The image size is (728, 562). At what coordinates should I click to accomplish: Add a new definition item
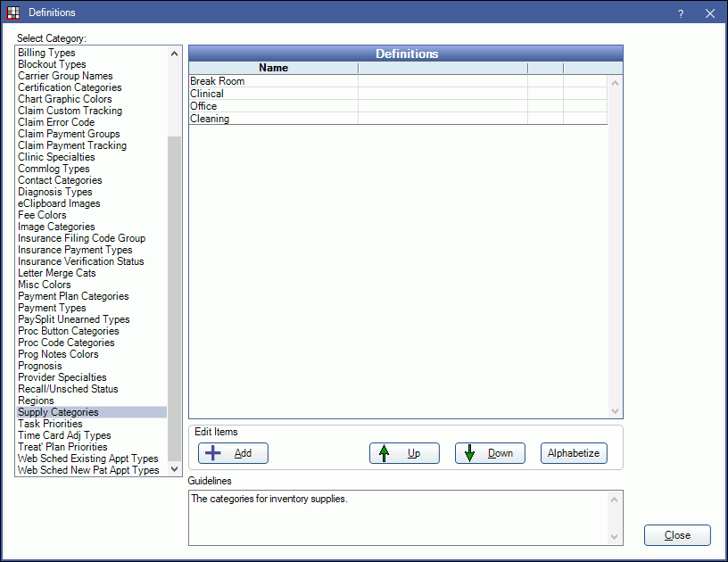click(x=233, y=453)
